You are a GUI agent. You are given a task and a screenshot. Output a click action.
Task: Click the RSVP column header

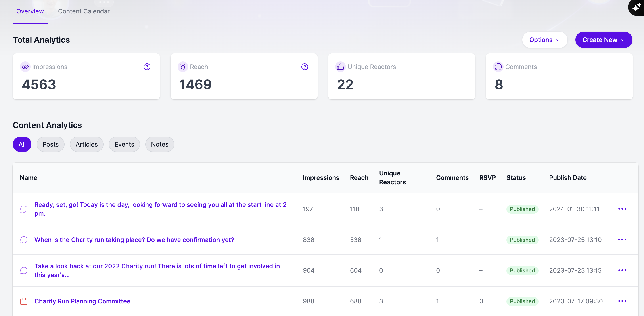[x=487, y=178]
